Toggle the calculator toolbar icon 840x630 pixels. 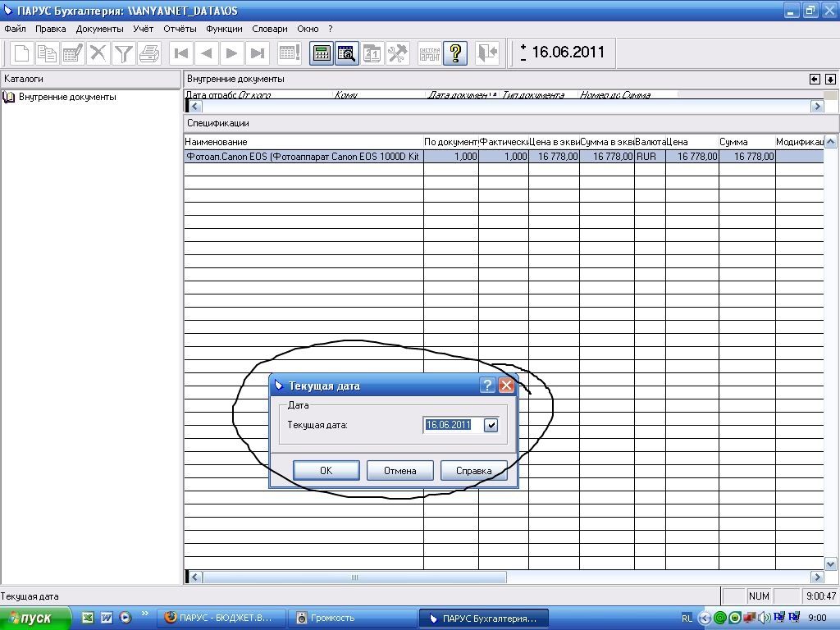point(322,53)
